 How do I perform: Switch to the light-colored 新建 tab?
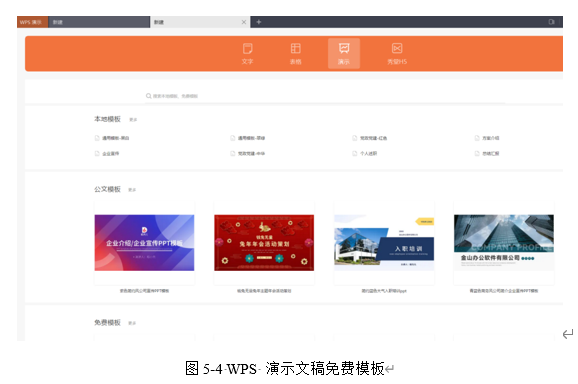[x=200, y=22]
